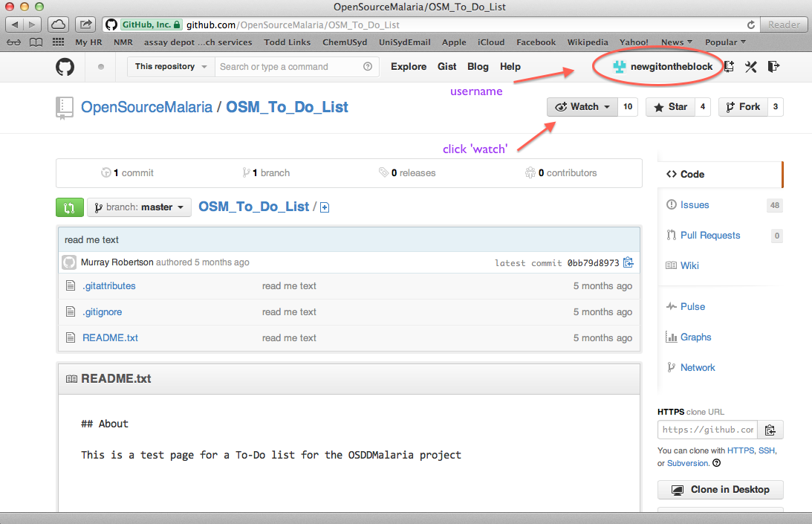Select the Code tab in sidebar

[x=720, y=174]
